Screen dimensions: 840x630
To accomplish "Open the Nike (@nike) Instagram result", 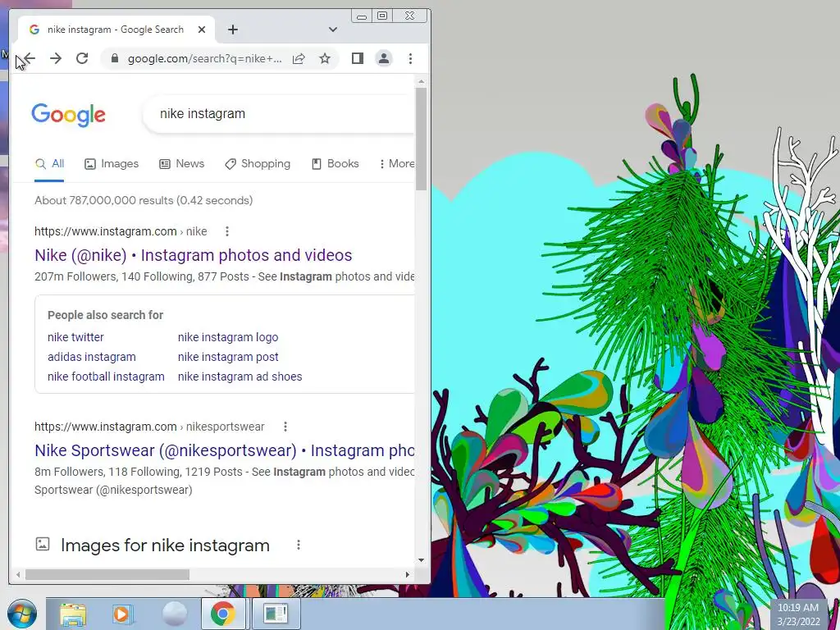I will pyautogui.click(x=194, y=255).
